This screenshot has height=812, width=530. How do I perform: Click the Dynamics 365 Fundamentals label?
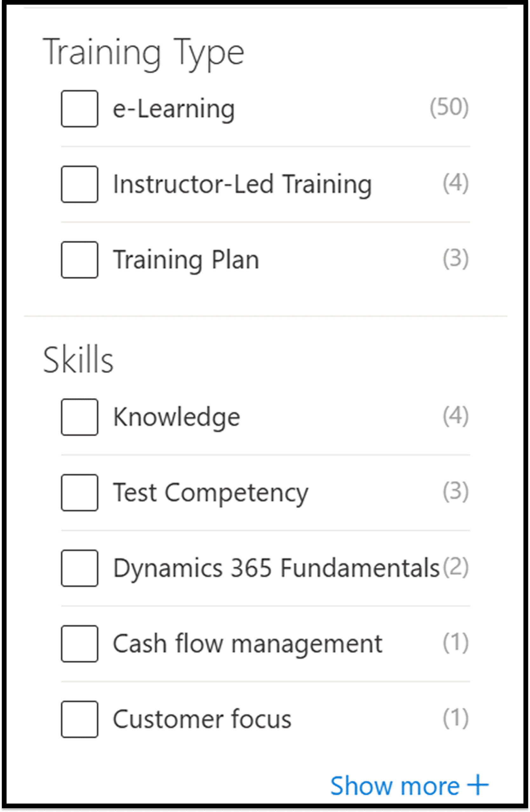[276, 568]
